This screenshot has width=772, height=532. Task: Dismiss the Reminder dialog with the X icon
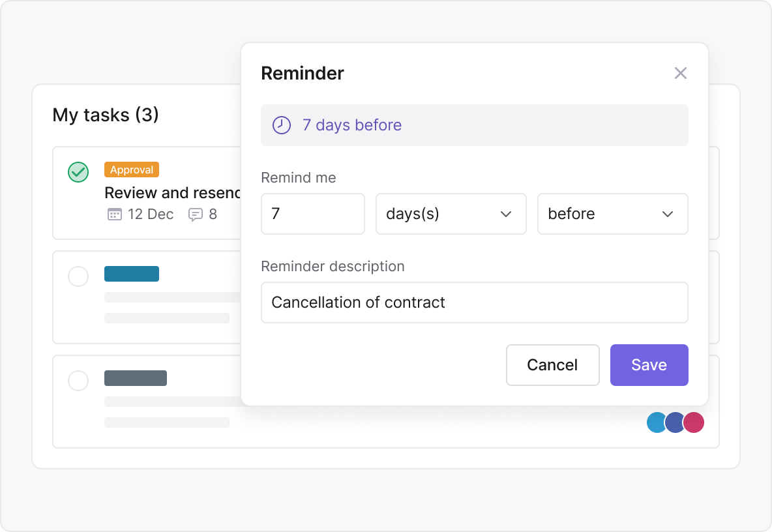(x=681, y=73)
